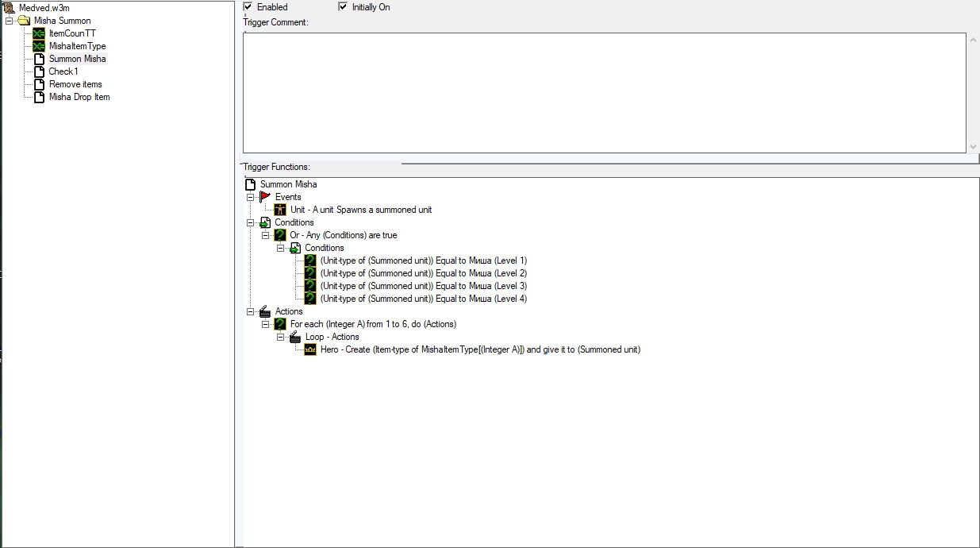Image resolution: width=980 pixels, height=548 pixels.
Task: Select the Summon Misha trigger in left tree
Action: pos(77,59)
